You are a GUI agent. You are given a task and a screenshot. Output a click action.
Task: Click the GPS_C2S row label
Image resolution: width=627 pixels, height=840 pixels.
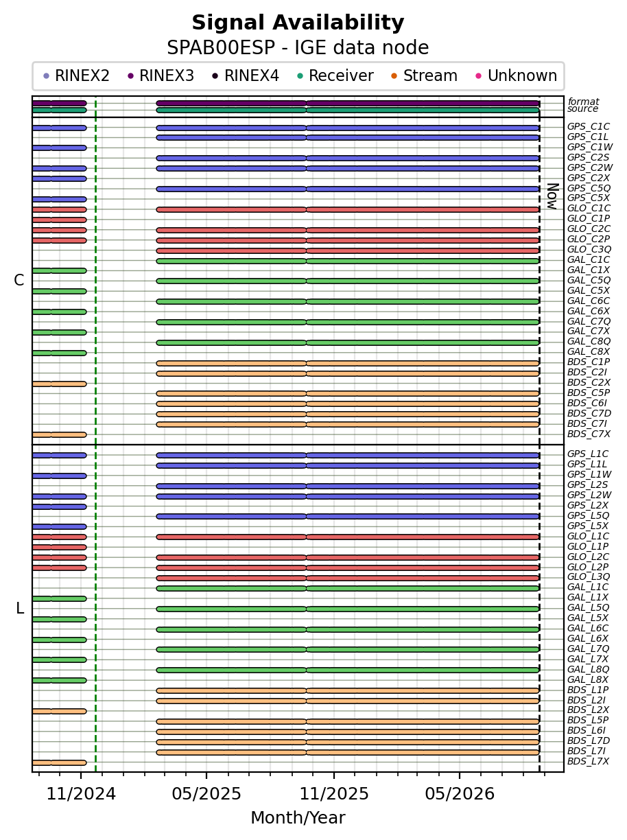coord(588,158)
